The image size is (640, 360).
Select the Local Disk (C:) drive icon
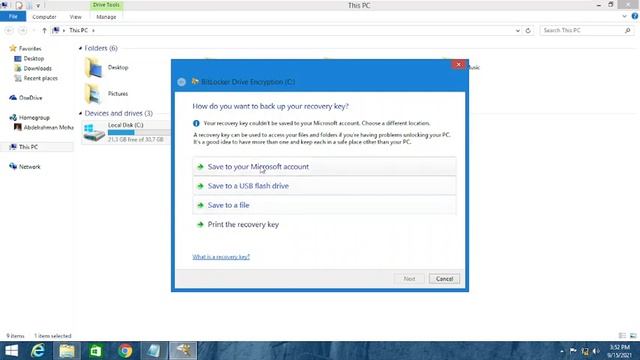94,133
